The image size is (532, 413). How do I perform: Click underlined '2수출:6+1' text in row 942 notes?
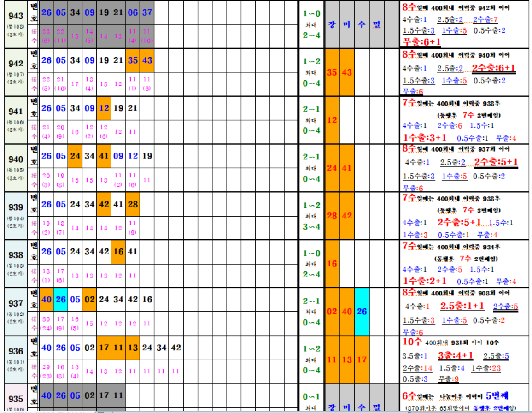pos(493,68)
